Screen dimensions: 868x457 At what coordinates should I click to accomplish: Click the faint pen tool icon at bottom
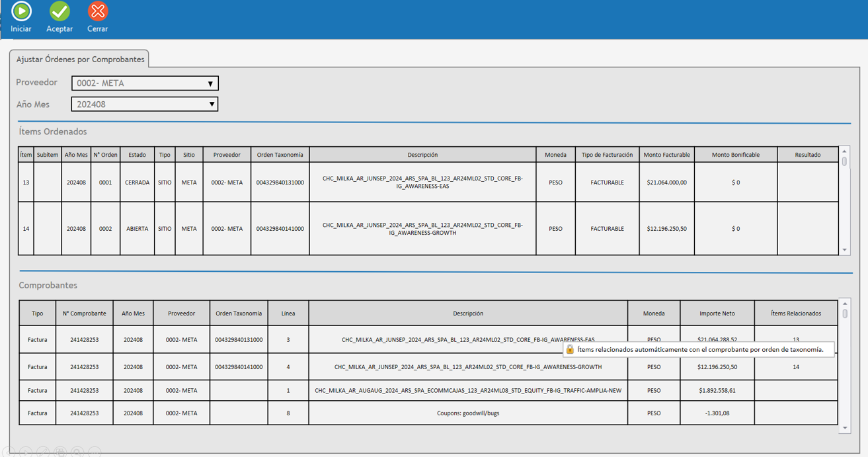click(43, 452)
